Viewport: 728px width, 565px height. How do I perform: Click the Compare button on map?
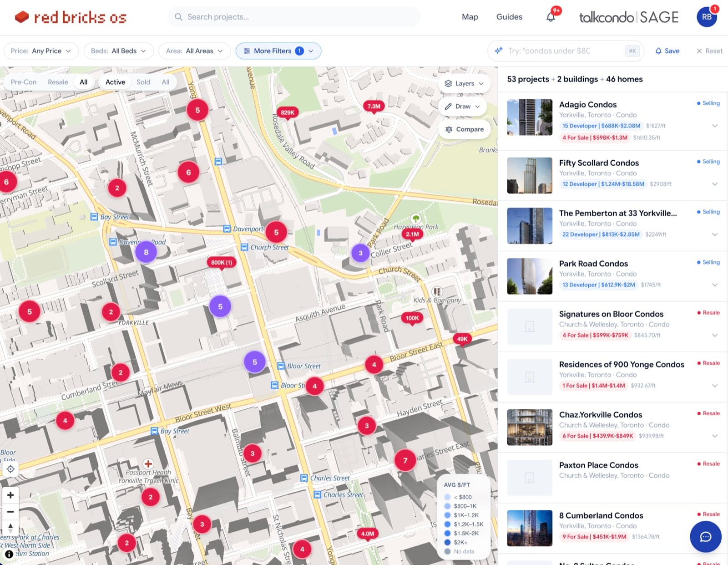click(465, 129)
